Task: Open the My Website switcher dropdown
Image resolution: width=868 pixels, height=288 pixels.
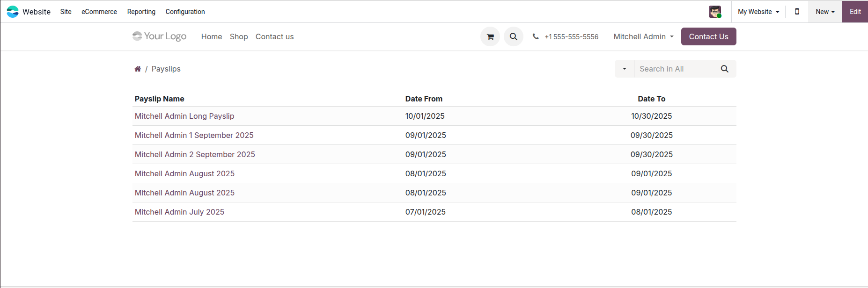Action: point(758,12)
